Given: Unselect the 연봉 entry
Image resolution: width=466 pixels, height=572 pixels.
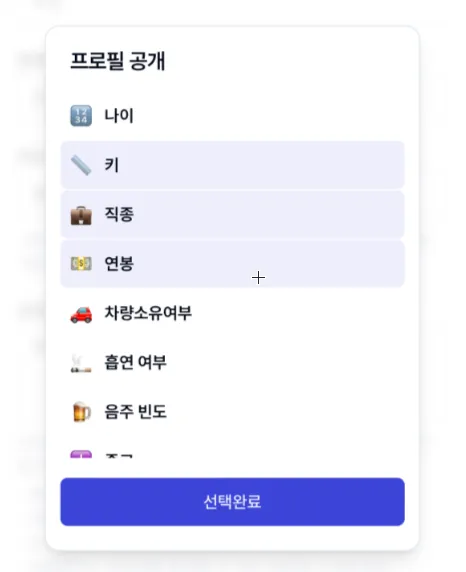Looking at the screenshot, I should click(232, 264).
